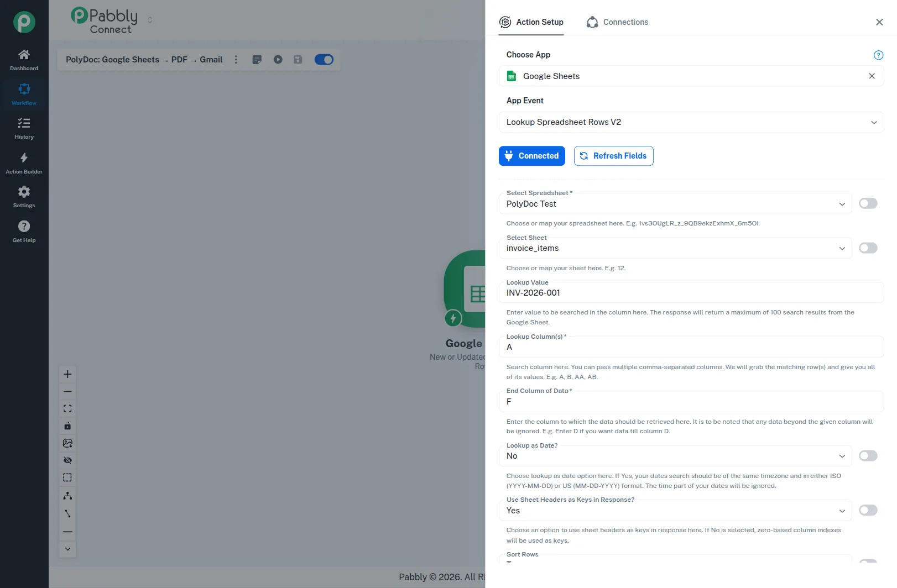Click the End Column of Data field
This screenshot has width=897, height=588.
tap(691, 402)
